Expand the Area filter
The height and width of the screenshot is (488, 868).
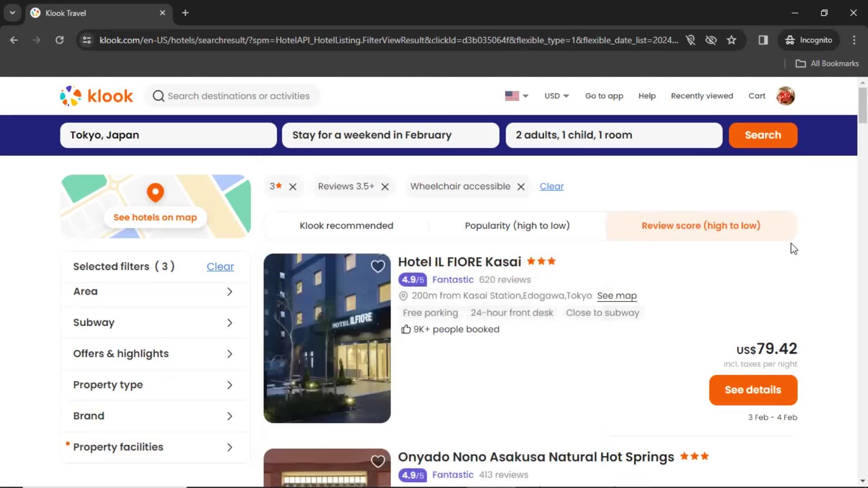pos(155,291)
